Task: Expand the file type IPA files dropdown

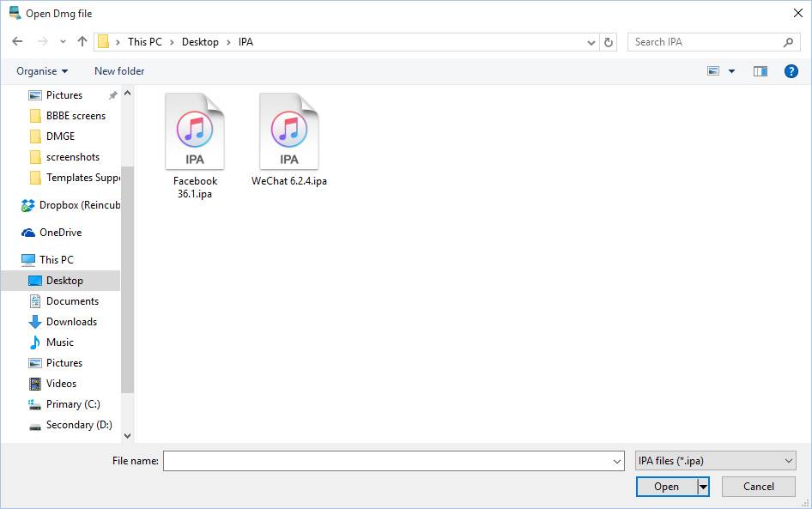Action: 715,461
